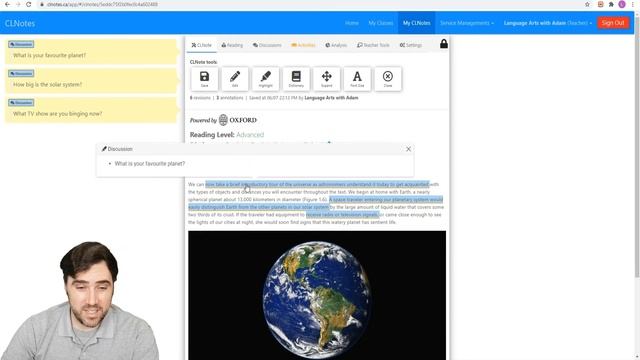Open My Classes in the navigation bar
The image size is (640, 360).
coord(380,23)
